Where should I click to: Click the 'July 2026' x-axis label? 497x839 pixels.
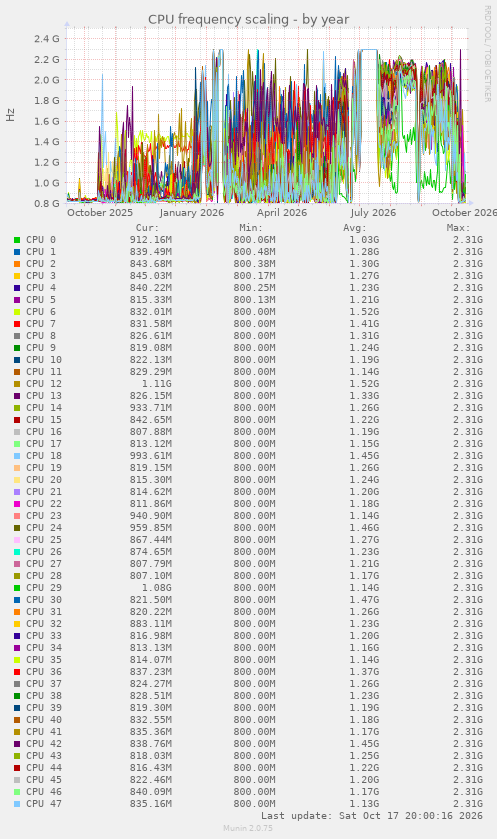[373, 212]
